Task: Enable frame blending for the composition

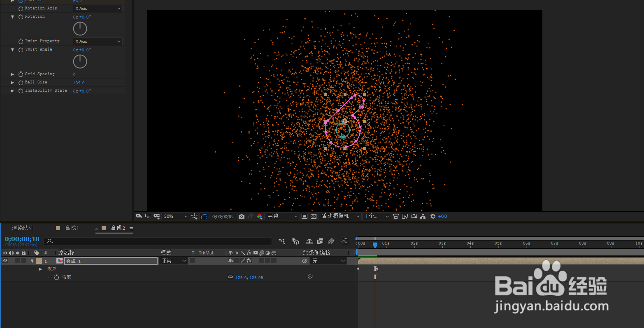Action: (320, 241)
